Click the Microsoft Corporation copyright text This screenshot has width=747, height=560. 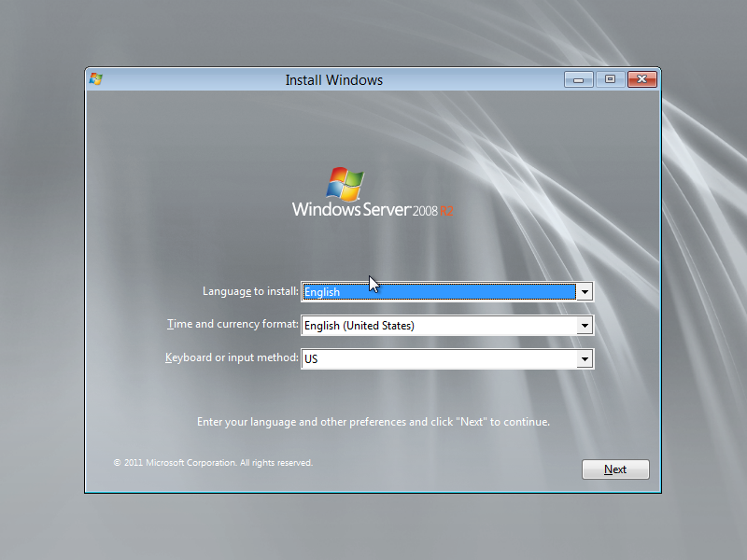213,462
